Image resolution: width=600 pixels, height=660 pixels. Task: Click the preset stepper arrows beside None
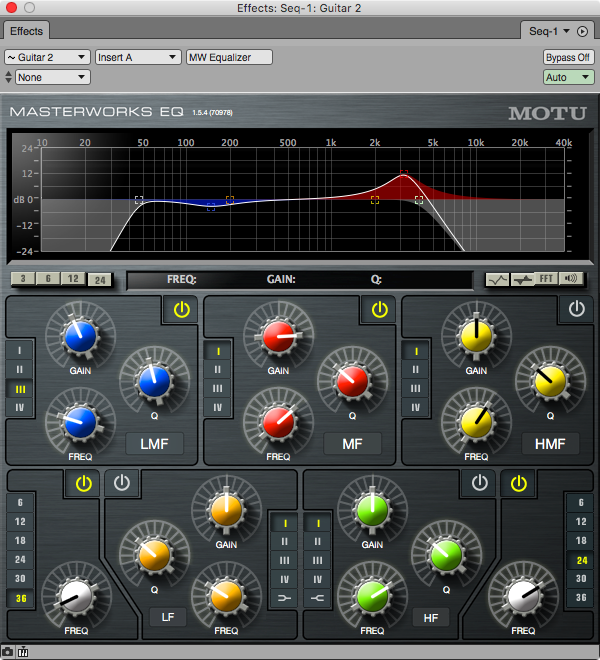(8, 77)
